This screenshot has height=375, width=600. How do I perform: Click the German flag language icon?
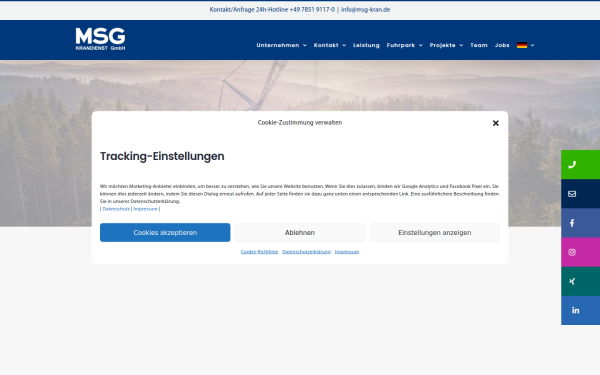click(522, 45)
